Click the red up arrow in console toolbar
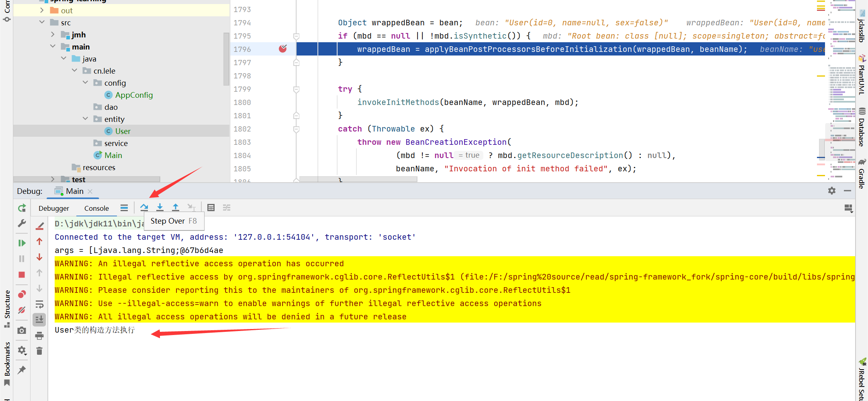The width and height of the screenshot is (868, 401). pyautogui.click(x=39, y=241)
